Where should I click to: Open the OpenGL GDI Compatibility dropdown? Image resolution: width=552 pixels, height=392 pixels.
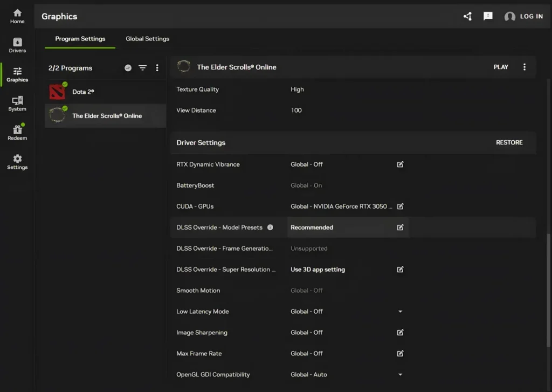[400, 374]
